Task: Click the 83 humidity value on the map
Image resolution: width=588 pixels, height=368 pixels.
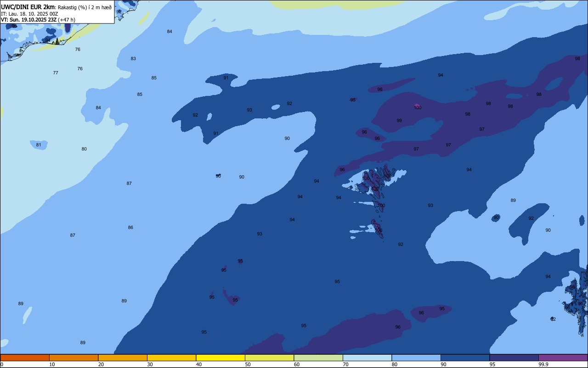Action: pyautogui.click(x=133, y=59)
